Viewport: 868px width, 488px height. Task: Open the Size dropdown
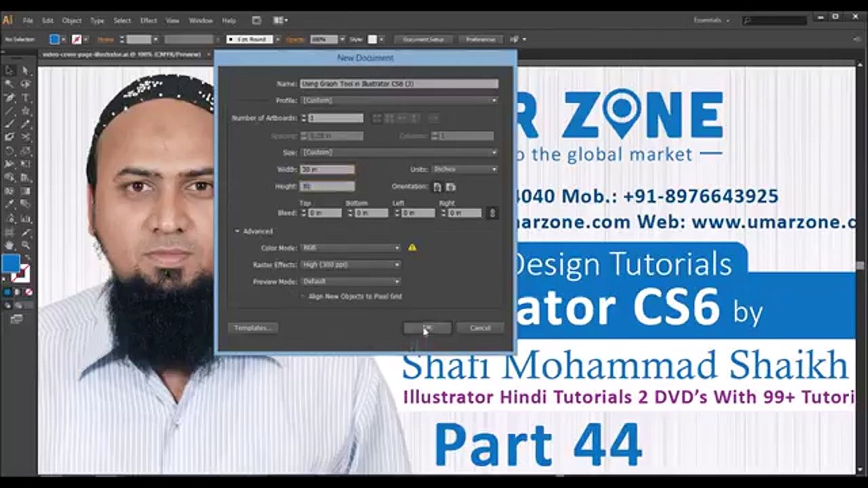(399, 152)
